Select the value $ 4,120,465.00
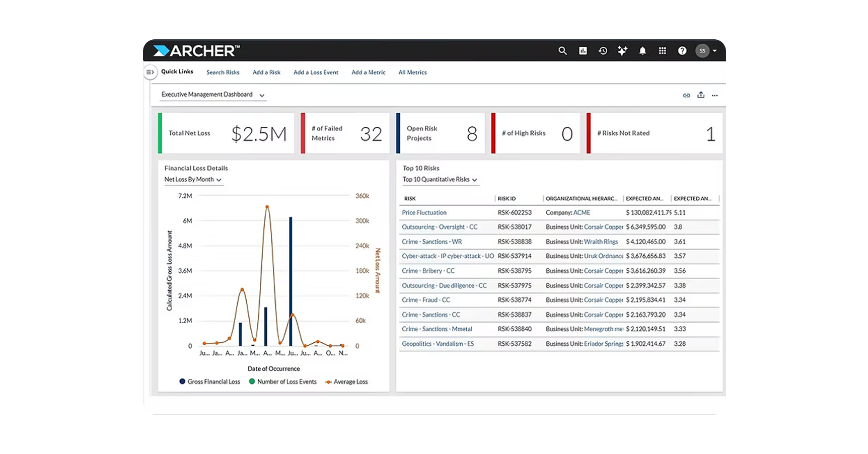868x454 pixels. click(645, 242)
